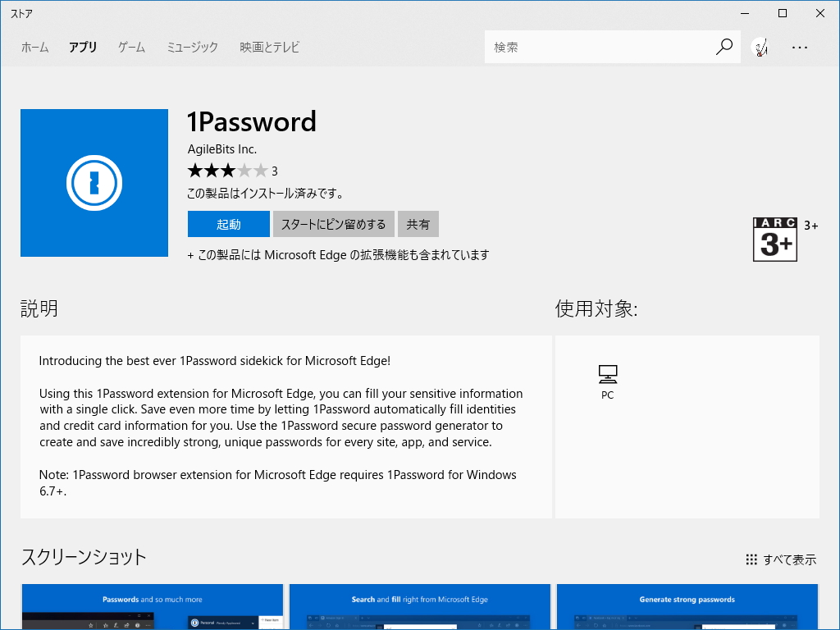The image size is (840, 630).
Task: Click the grid icon beside すべて表示
Action: [x=751, y=559]
